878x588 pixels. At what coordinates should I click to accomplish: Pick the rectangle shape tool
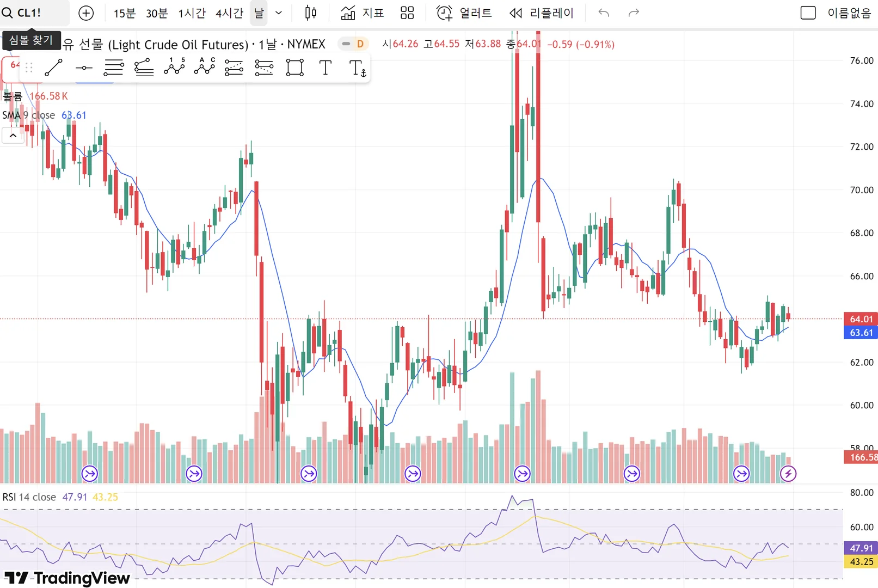pyautogui.click(x=294, y=68)
